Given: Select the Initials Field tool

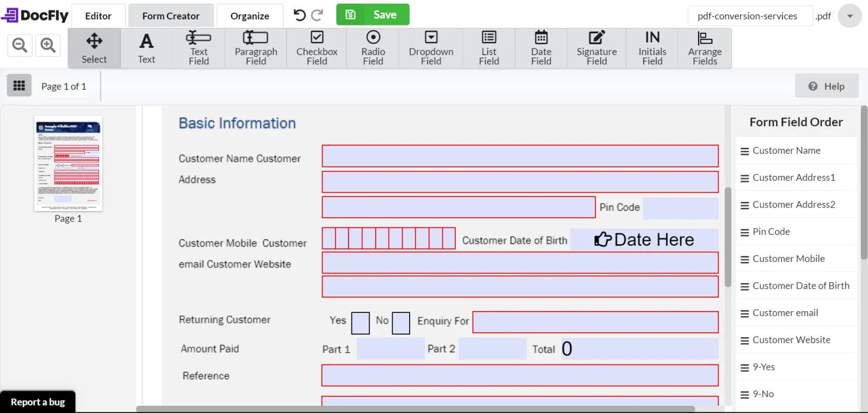Looking at the screenshot, I should [x=652, y=47].
